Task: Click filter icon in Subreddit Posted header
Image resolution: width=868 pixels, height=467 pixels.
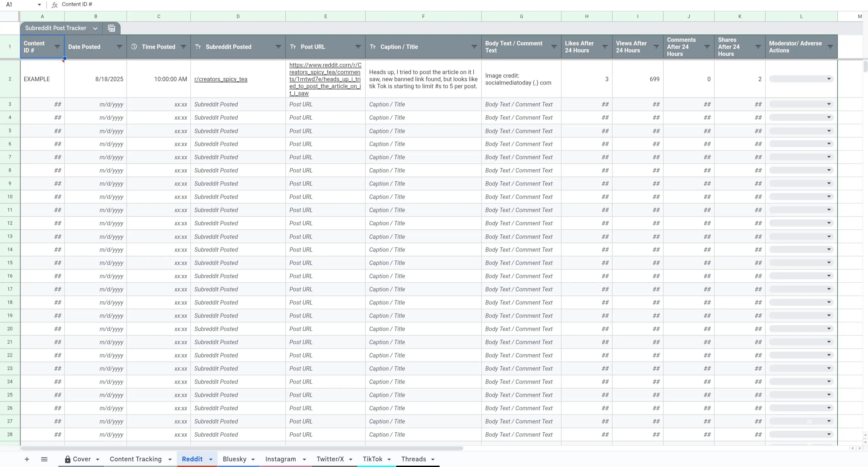Action: point(278,47)
